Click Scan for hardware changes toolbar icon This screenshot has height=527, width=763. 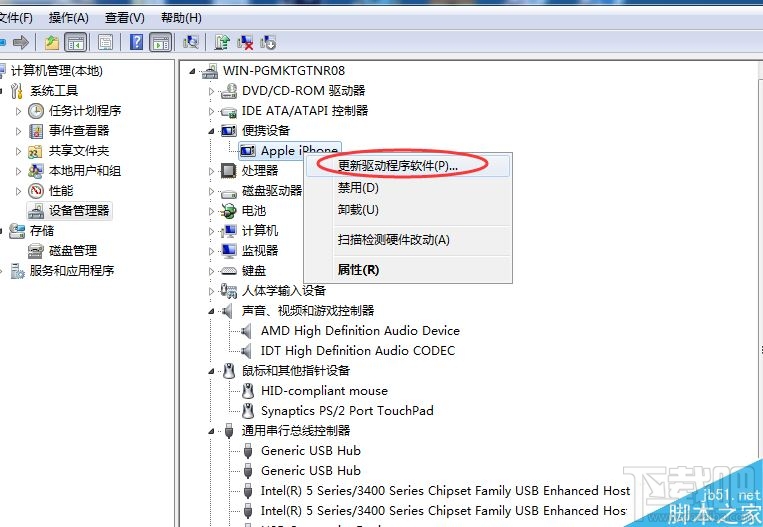(x=191, y=43)
